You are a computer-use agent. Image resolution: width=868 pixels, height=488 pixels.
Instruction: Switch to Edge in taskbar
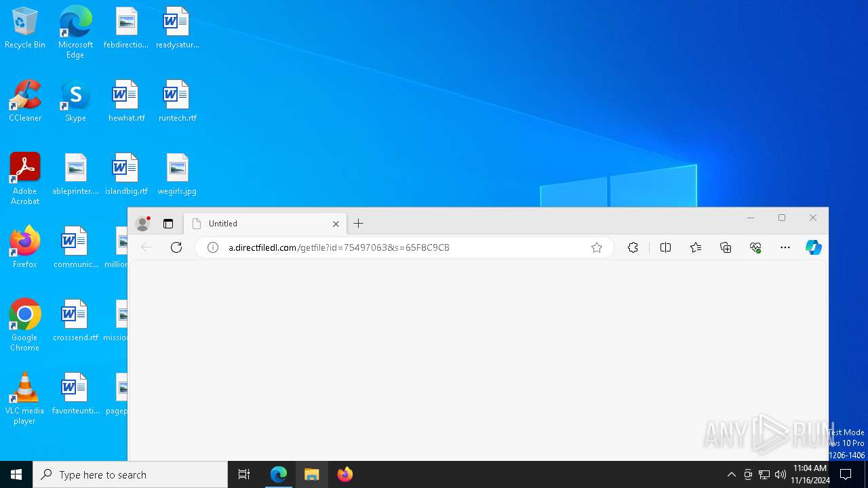click(279, 474)
